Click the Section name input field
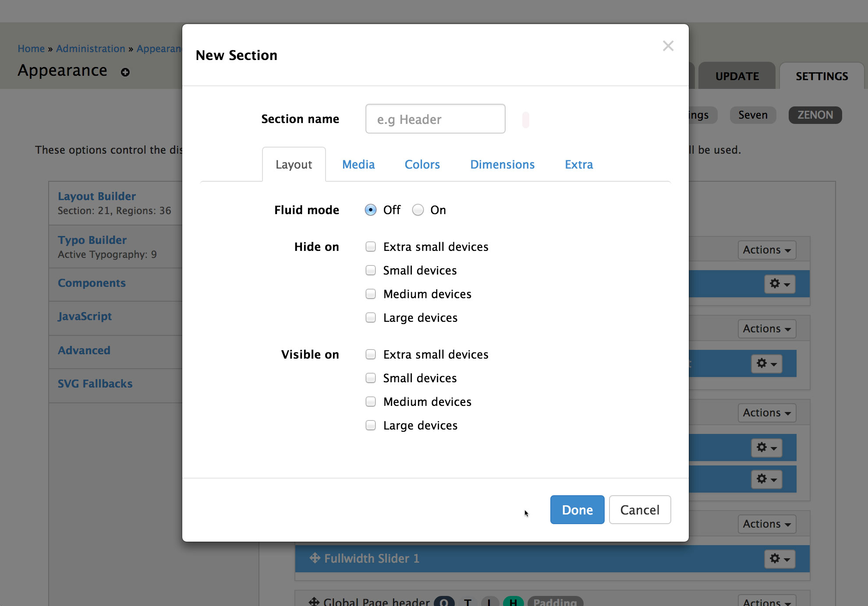Screen dimensions: 868x606 (435, 119)
